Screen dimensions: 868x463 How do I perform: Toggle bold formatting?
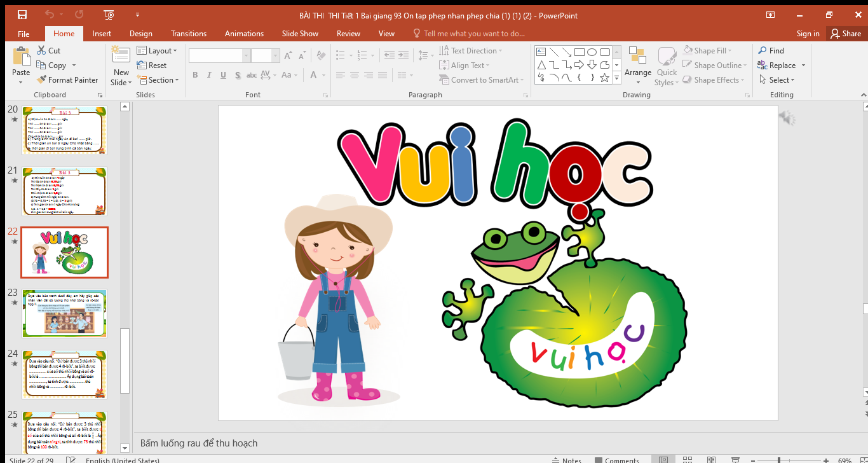coord(195,75)
